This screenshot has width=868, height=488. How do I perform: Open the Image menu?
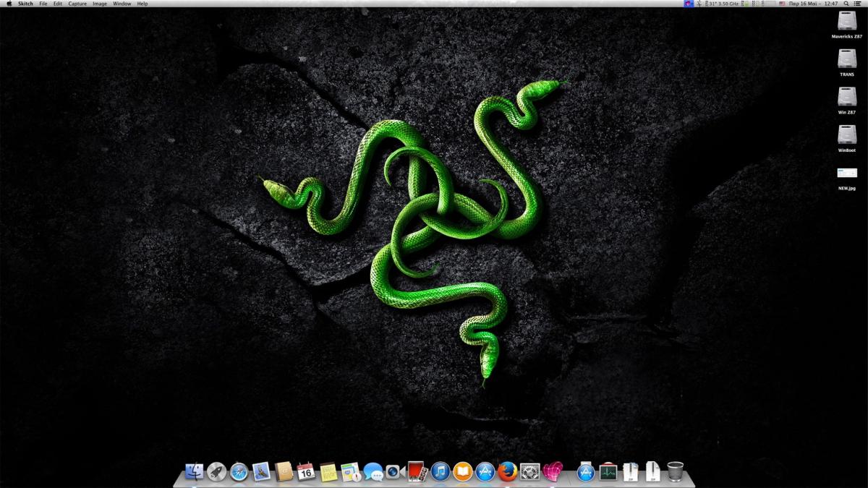[100, 4]
